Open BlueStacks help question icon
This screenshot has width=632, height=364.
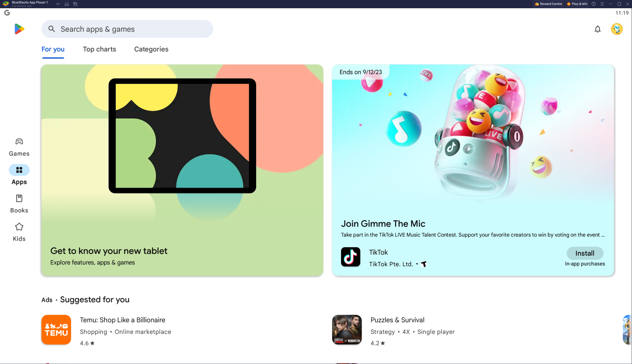(594, 4)
